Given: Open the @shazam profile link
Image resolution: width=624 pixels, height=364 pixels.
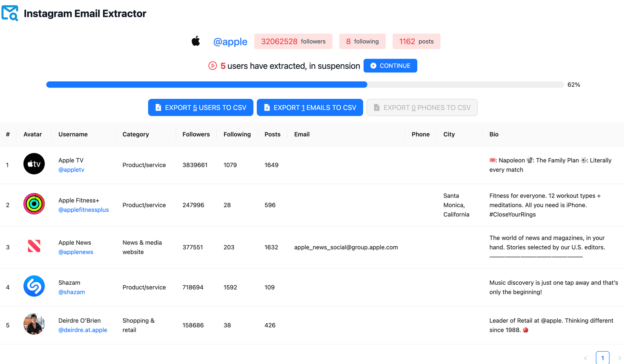Looking at the screenshot, I should pyautogui.click(x=71, y=292).
